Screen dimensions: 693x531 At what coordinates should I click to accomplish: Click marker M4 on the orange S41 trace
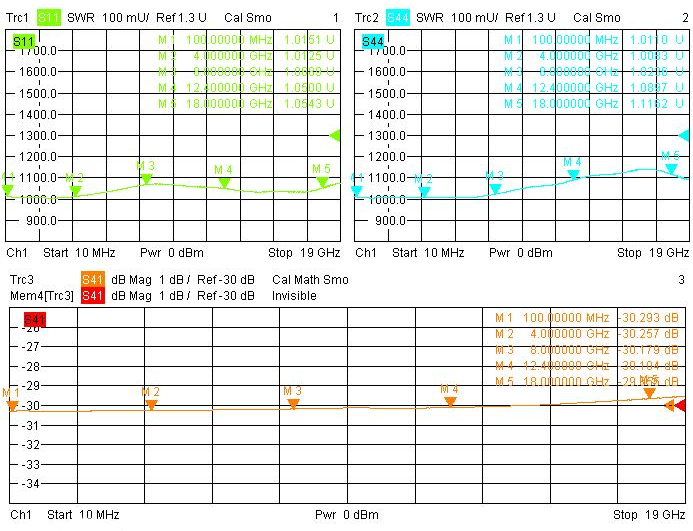click(x=450, y=400)
